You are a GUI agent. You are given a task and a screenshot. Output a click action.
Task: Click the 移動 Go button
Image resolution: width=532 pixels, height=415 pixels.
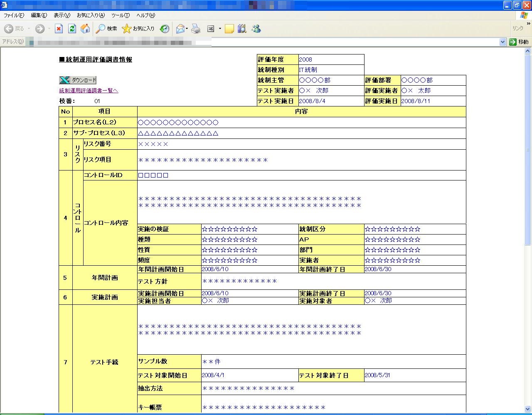[x=519, y=42]
